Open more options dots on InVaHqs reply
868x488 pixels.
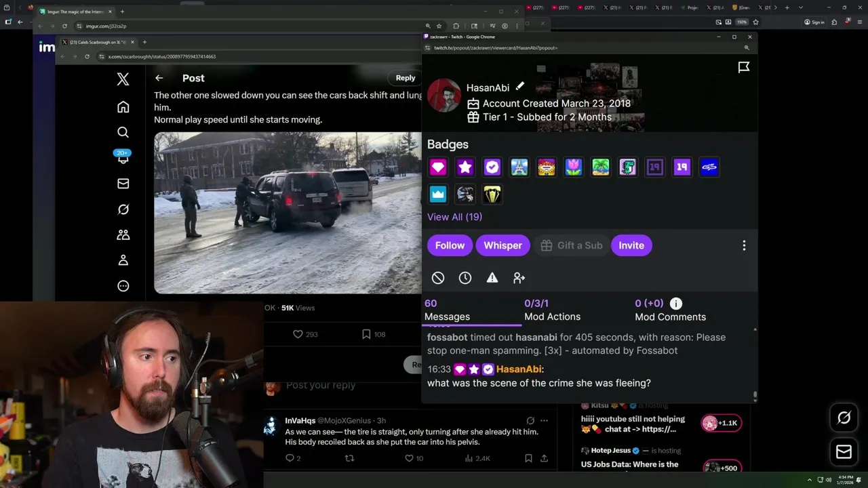[544, 421]
